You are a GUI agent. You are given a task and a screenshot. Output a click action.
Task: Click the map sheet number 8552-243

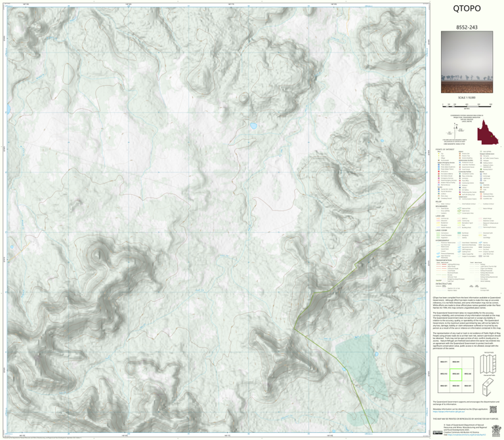(x=467, y=28)
